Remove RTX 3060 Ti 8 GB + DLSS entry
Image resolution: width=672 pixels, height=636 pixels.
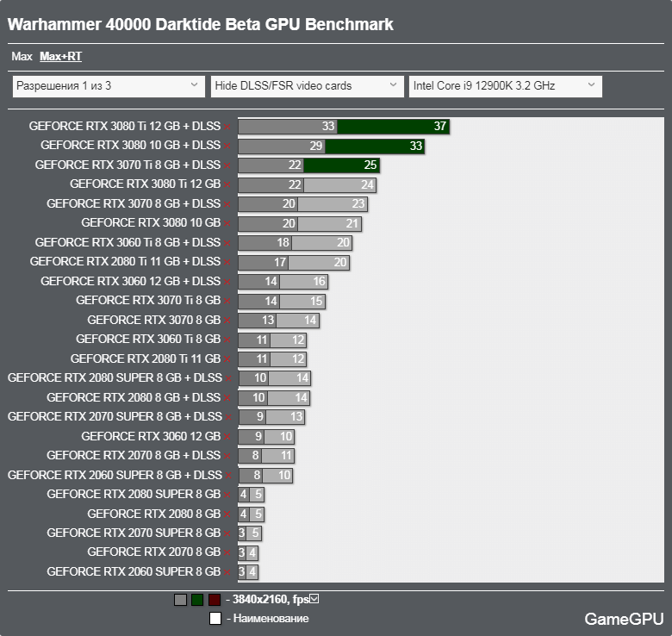click(227, 243)
